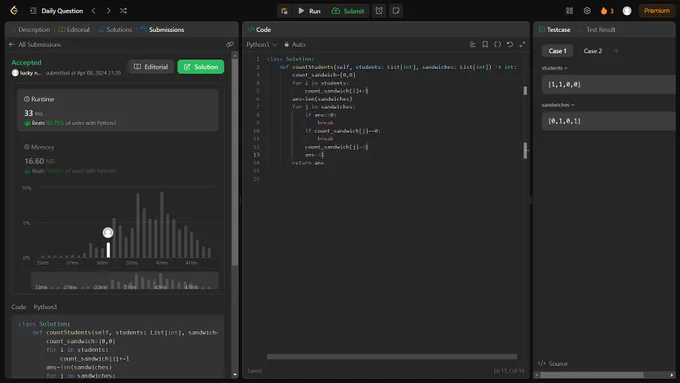The height and width of the screenshot is (383, 680).
Task: Expand the code editor to fullscreen
Action: (522, 44)
